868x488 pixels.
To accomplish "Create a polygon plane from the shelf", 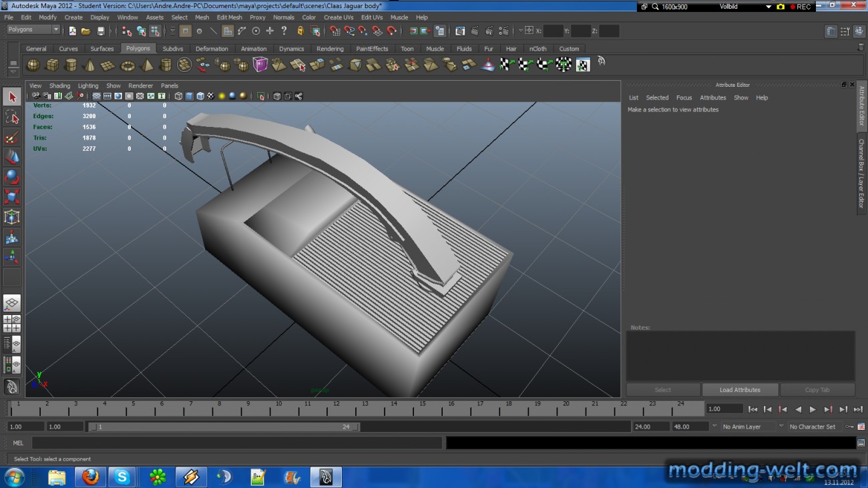I will tap(107, 65).
